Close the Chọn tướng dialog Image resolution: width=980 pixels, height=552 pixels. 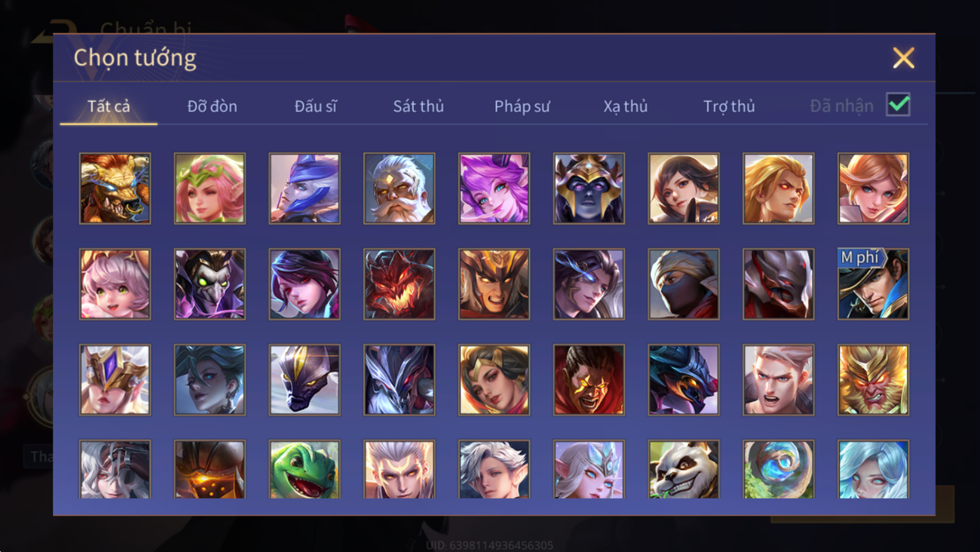coord(903,58)
